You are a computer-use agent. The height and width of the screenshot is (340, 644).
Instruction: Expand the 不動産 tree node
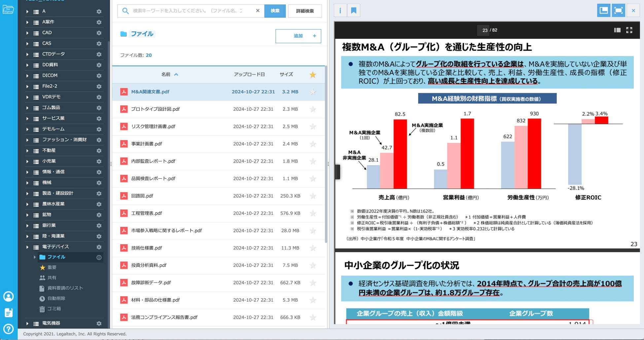[27, 151]
